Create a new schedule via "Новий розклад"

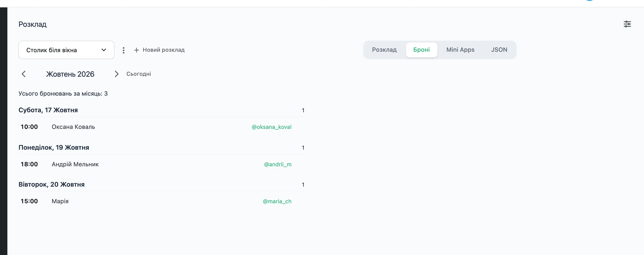coord(159,50)
